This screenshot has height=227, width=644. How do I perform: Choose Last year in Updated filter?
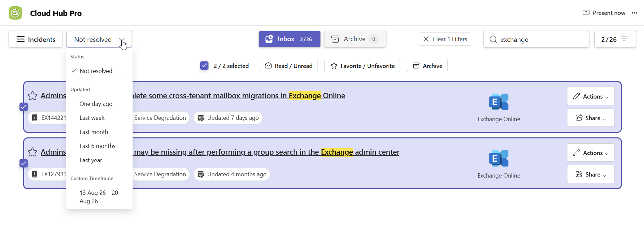[x=99, y=160]
